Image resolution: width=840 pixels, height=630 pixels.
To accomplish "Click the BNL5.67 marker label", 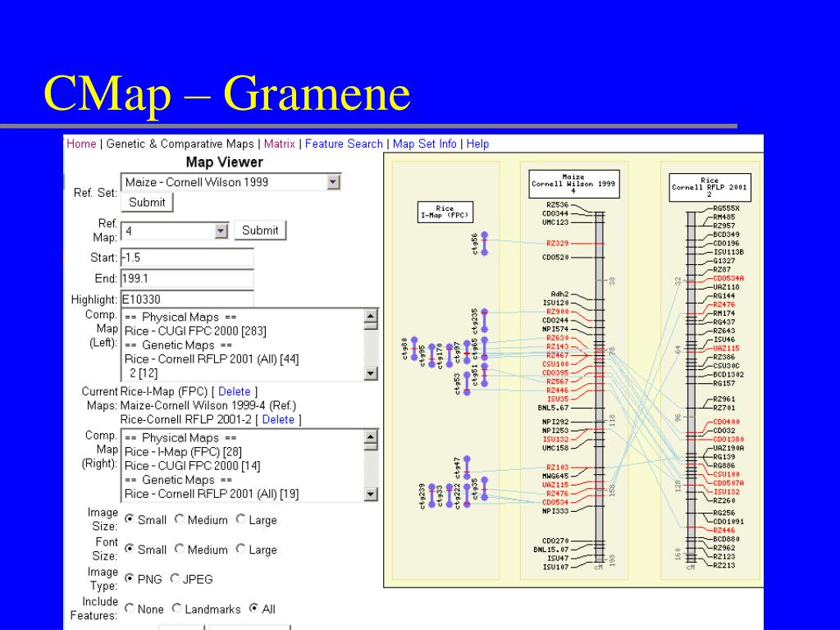I will click(x=554, y=408).
